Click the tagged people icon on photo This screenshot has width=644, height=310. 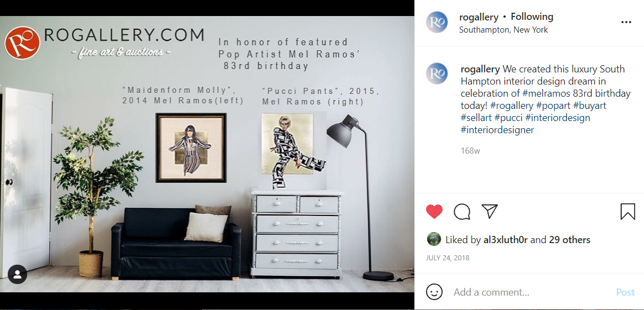pyautogui.click(x=17, y=275)
